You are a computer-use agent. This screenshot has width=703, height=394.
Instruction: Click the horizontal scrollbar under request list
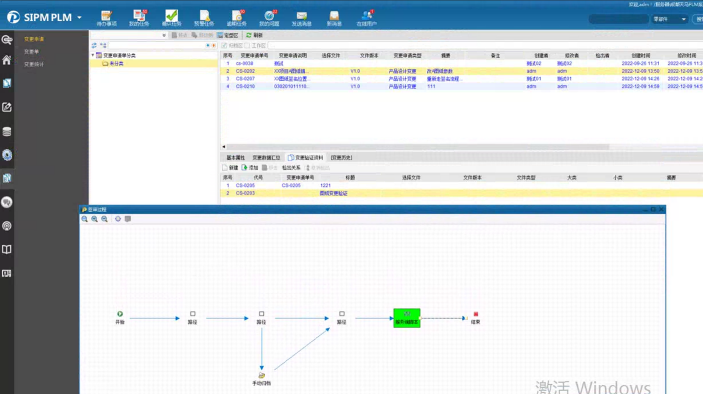point(417,147)
